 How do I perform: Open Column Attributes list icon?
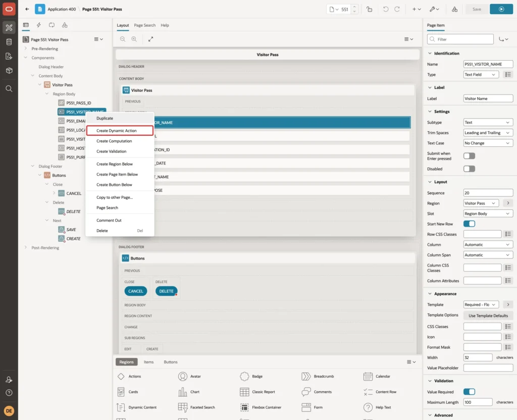pos(508,281)
